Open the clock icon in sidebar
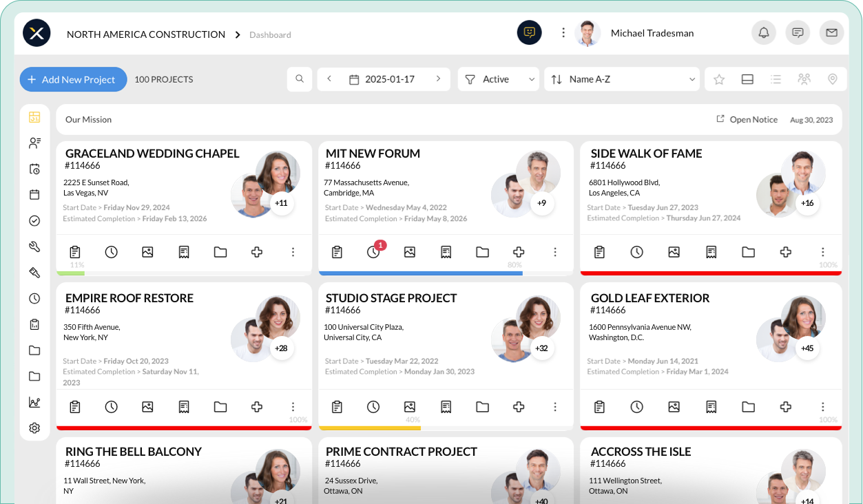Viewport: 863px width, 504px height. [x=34, y=298]
